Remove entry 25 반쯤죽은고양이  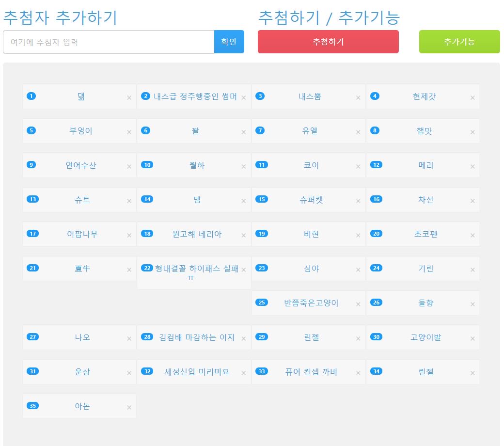[358, 304]
